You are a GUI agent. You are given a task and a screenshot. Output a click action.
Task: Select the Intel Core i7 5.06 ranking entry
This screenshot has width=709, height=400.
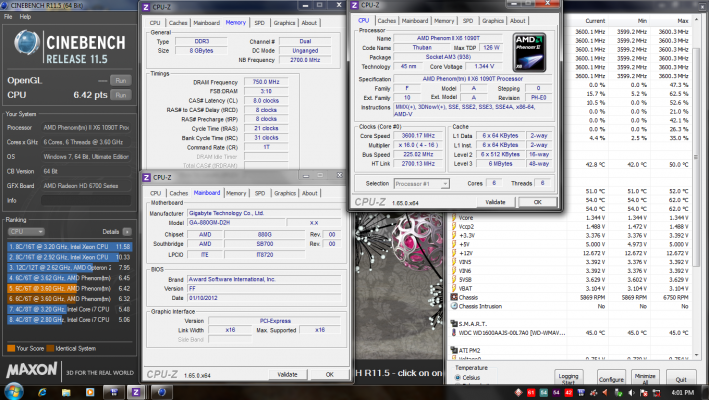69,320
